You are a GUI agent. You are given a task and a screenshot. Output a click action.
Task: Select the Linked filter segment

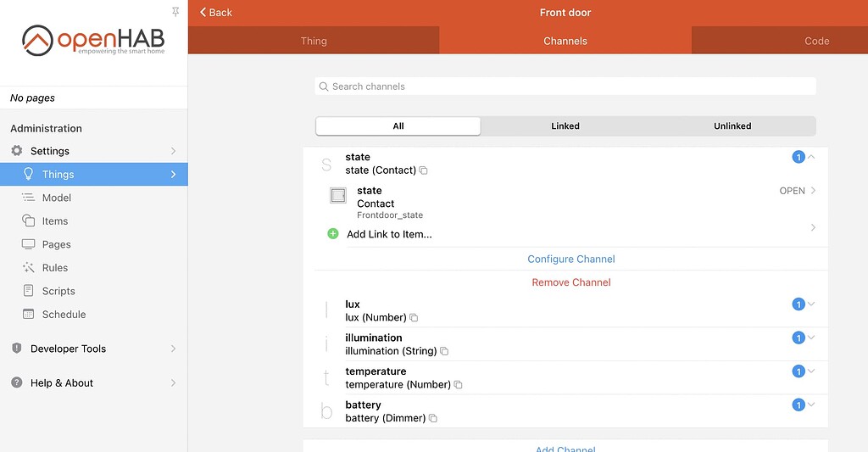565,126
